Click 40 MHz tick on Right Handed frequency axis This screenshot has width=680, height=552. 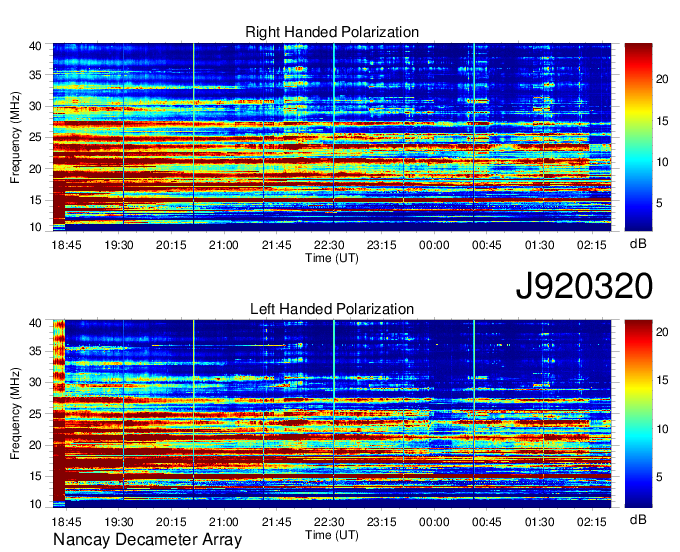(35, 46)
